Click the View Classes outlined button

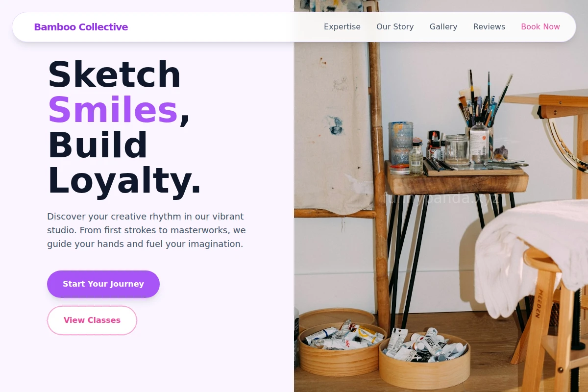pyautogui.click(x=92, y=320)
